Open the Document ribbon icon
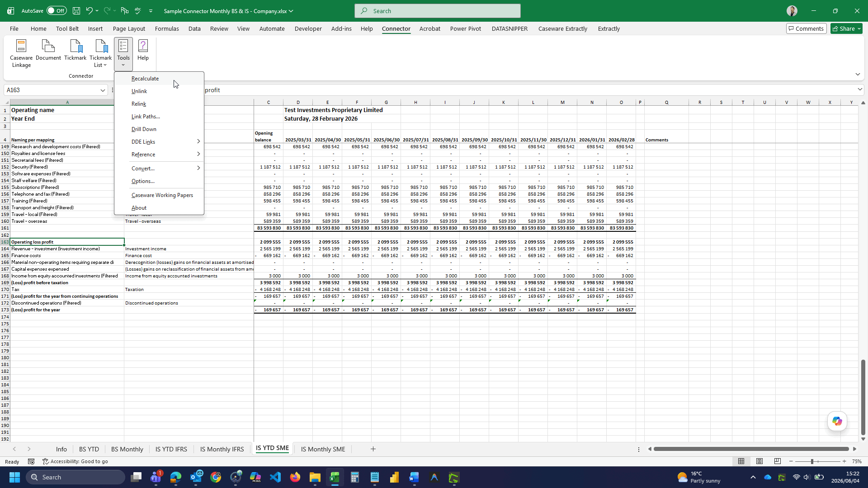 coord(48,50)
